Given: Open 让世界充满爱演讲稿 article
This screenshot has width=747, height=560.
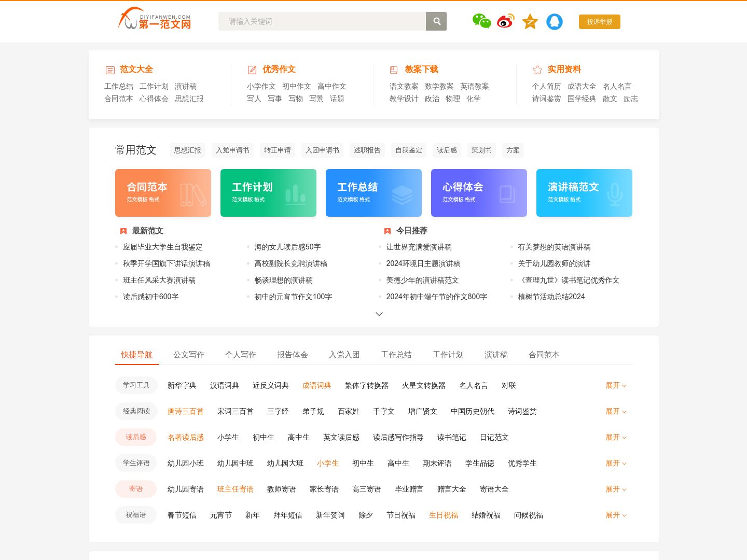Looking at the screenshot, I should point(419,247).
